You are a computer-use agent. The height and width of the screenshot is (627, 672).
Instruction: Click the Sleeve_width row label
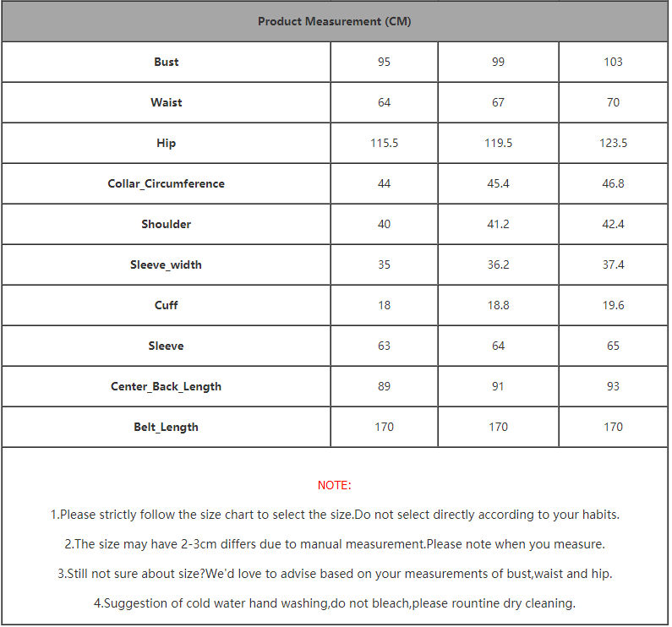[x=167, y=264]
